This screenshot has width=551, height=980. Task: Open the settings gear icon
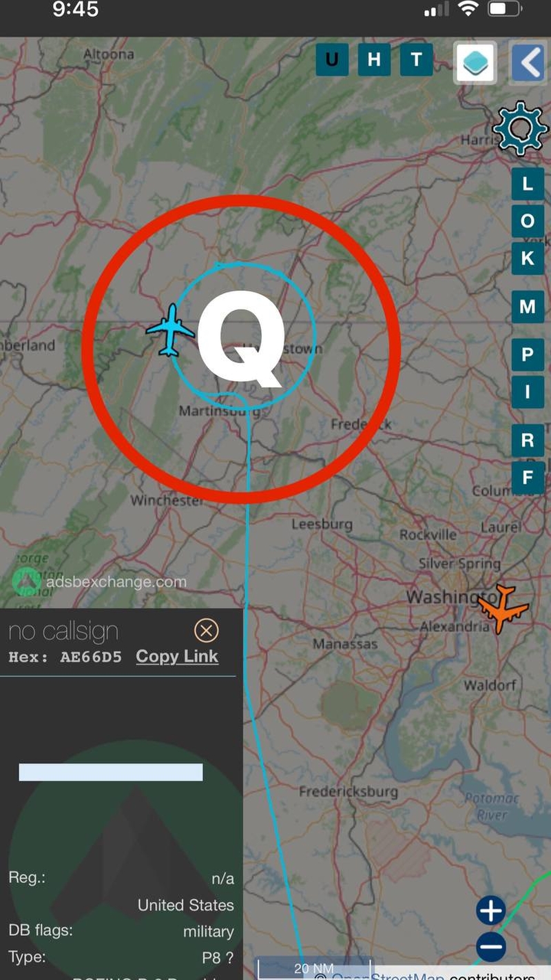pyautogui.click(x=521, y=128)
